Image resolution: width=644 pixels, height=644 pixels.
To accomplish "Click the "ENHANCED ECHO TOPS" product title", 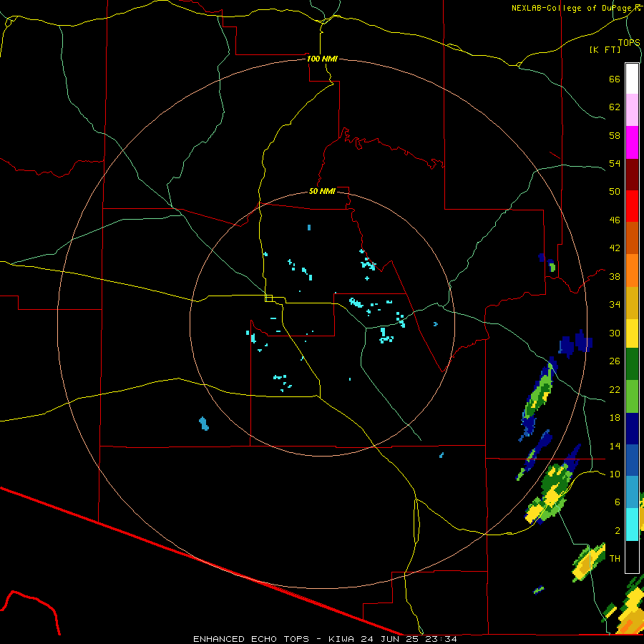I will coord(251,639).
